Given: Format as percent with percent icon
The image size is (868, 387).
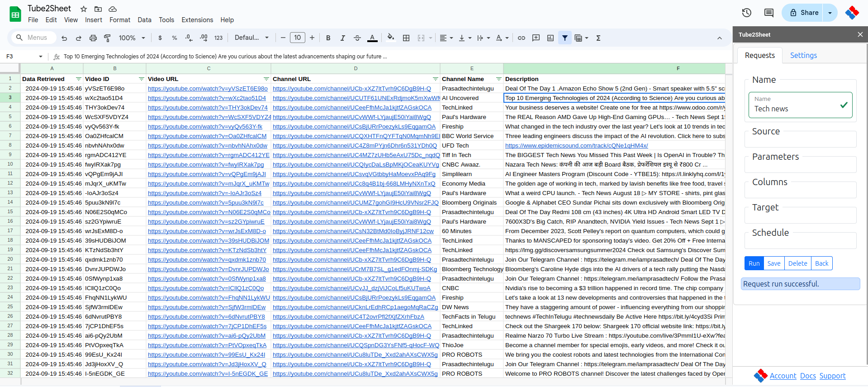Looking at the screenshot, I should click(175, 38).
